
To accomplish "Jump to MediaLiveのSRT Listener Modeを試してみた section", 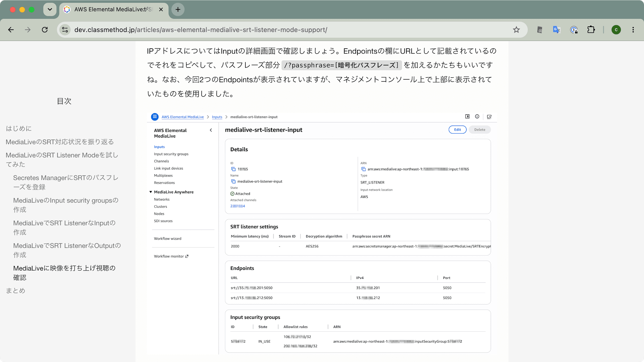I will click(62, 160).
